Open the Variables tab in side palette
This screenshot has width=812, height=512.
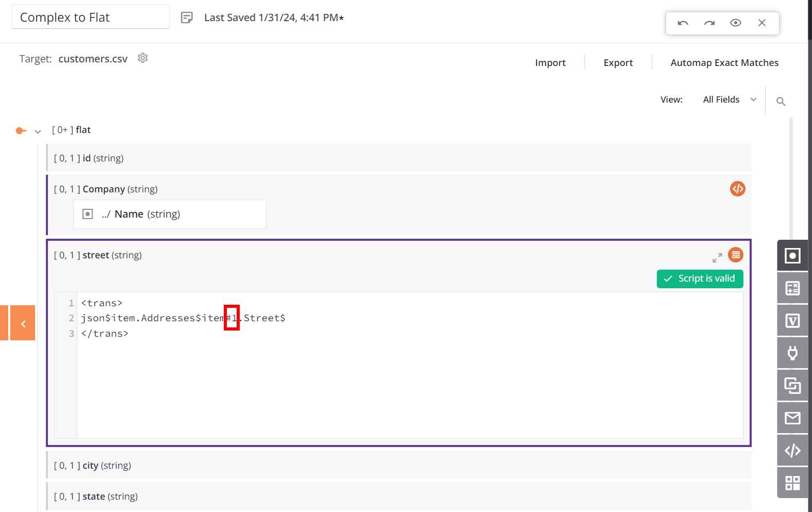coord(792,321)
